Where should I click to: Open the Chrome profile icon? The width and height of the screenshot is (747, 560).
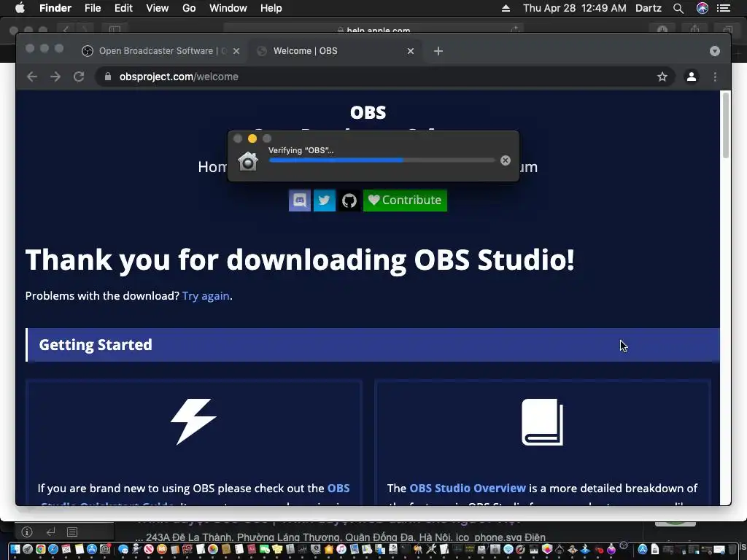pos(692,77)
